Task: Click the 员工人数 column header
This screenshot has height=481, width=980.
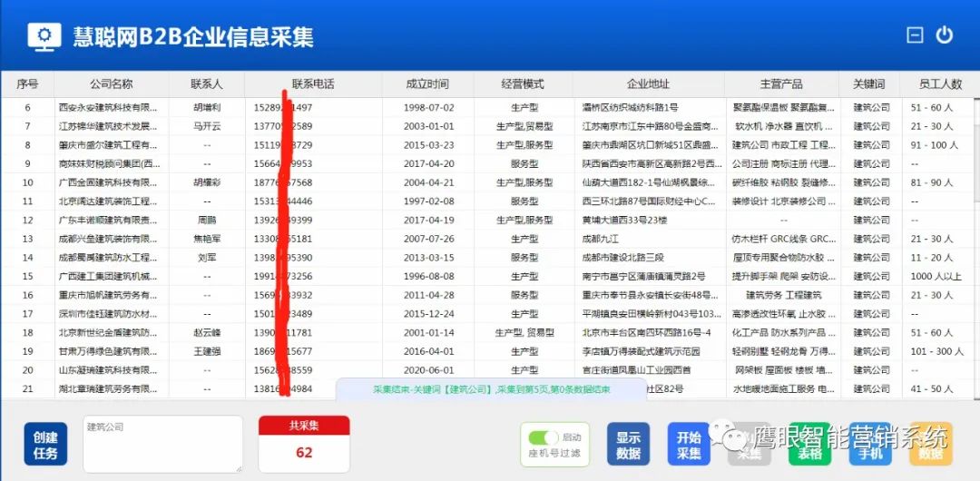Action: (x=941, y=83)
